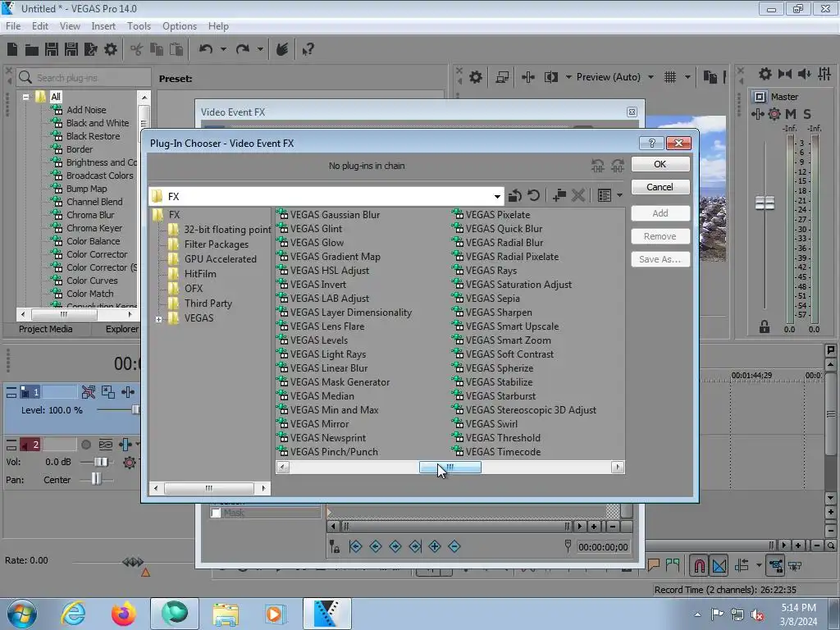Viewport: 840px width, 630px height.
Task: Click the help question button in Plug-In Chooser
Action: [x=651, y=143]
